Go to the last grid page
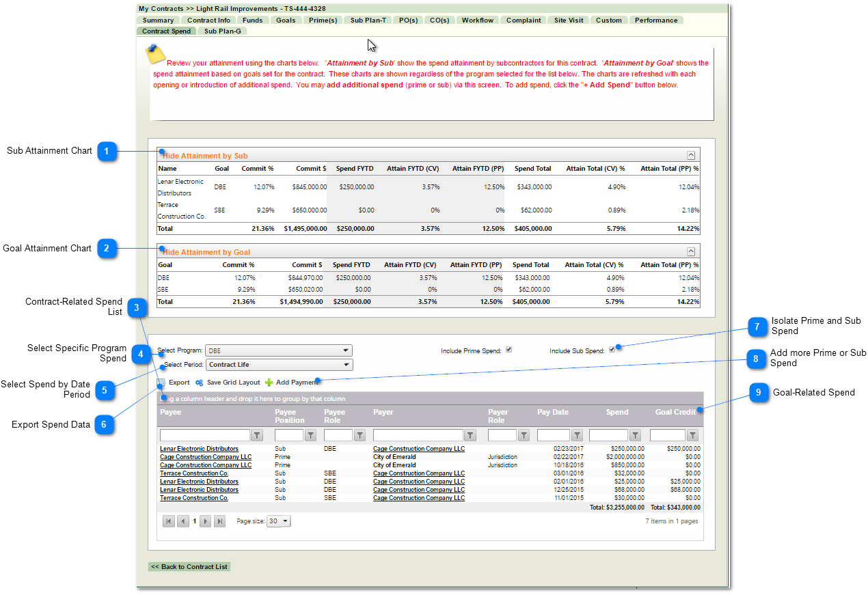The width and height of the screenshot is (868, 595). point(219,521)
